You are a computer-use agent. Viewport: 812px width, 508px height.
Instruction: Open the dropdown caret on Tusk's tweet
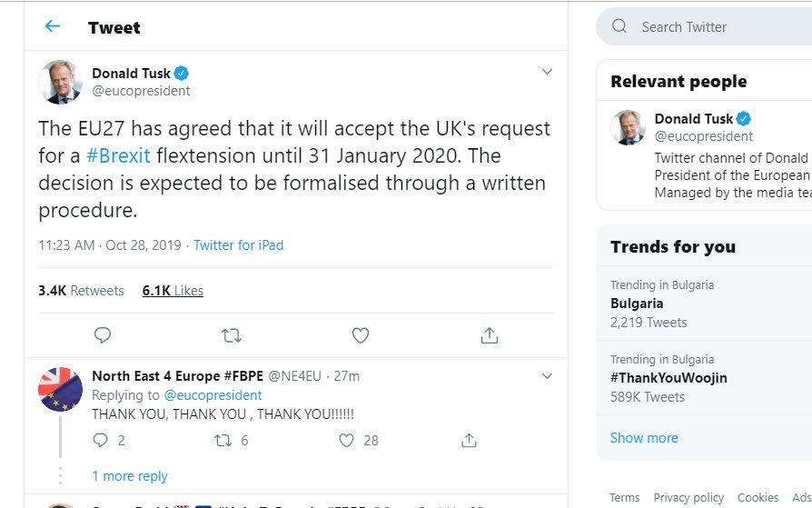point(547,72)
